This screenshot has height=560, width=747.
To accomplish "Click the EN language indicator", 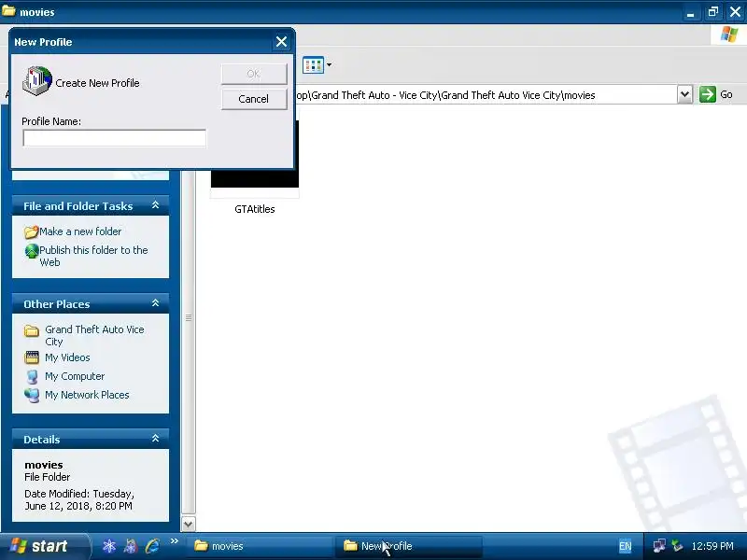I will (x=625, y=546).
